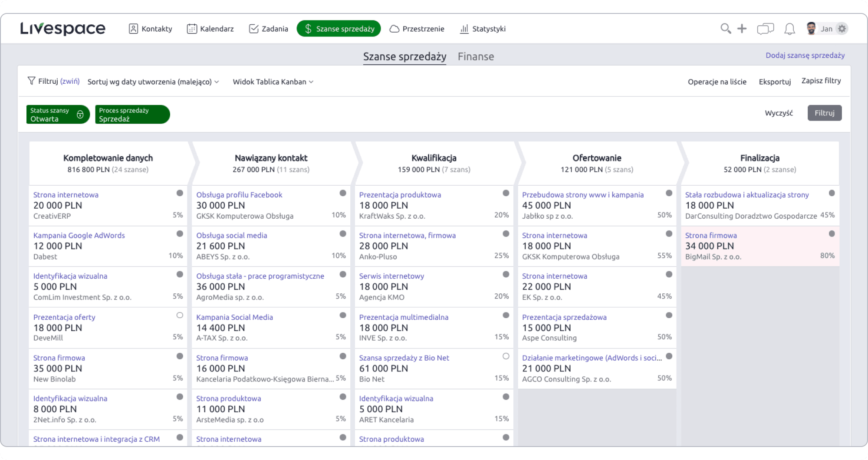The height and width of the screenshot is (460, 868).
Task: Toggle status dot on Kampania Social Media card
Action: 343,315
